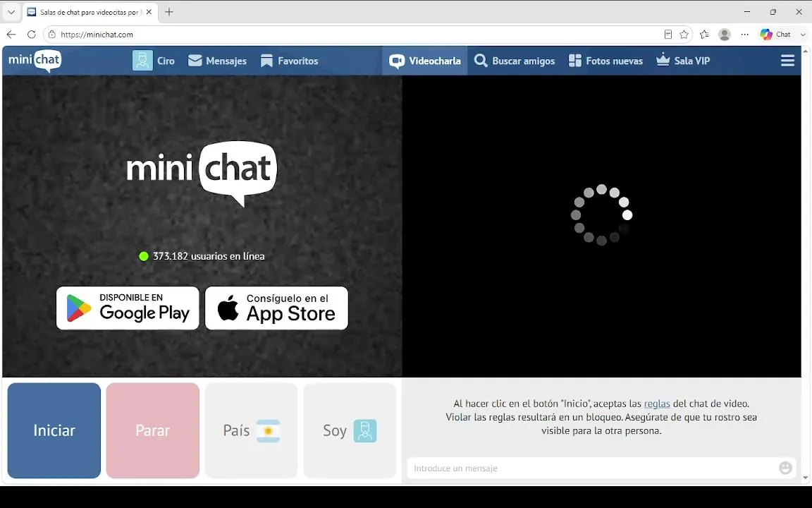812x508 pixels.
Task: Open browser favorites list icon
Action: (704, 34)
